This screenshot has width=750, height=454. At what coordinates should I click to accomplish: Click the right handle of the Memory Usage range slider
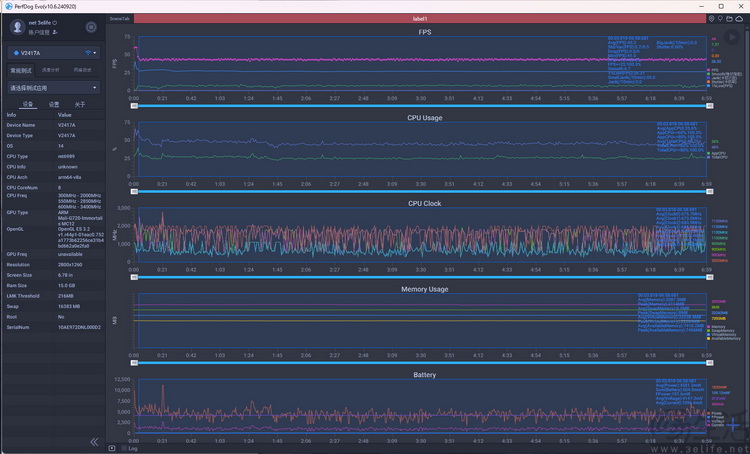[710, 363]
